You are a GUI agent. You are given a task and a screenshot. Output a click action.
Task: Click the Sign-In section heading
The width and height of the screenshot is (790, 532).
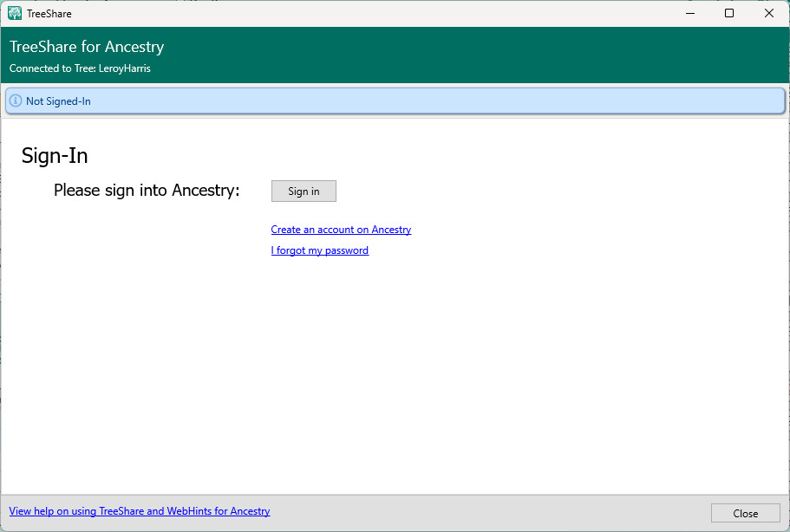[55, 156]
